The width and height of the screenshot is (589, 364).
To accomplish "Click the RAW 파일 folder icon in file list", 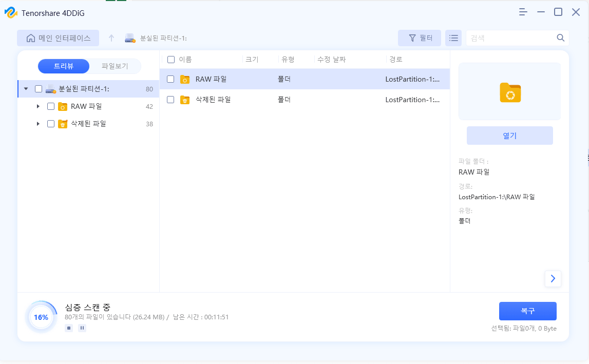I will pyautogui.click(x=184, y=79).
